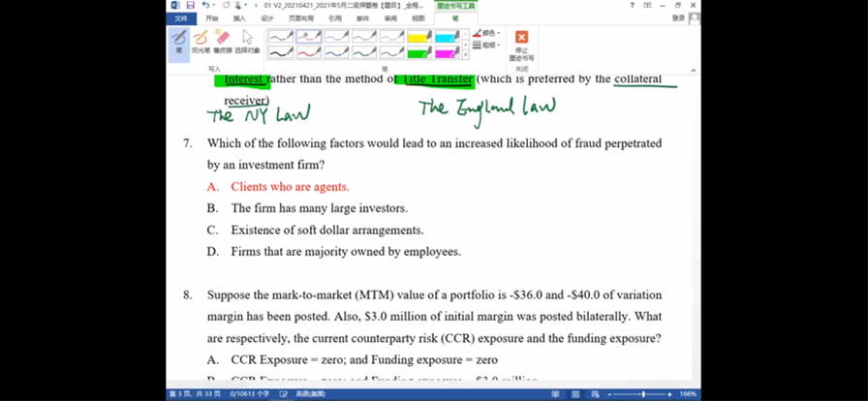The image size is (868, 401).
Task: Pick the thin green pen preset
Action: tap(363, 37)
